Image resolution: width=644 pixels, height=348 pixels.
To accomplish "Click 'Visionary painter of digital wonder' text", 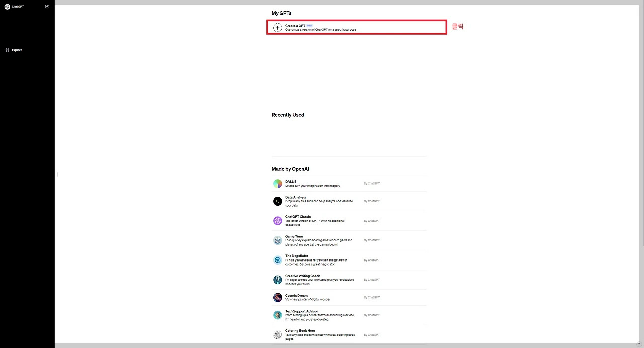I will (308, 299).
